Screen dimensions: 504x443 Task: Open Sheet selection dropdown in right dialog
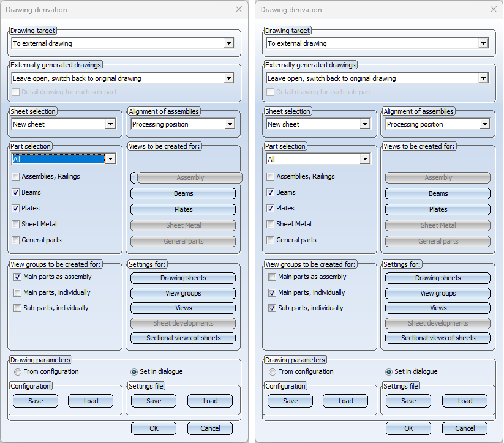click(x=365, y=124)
